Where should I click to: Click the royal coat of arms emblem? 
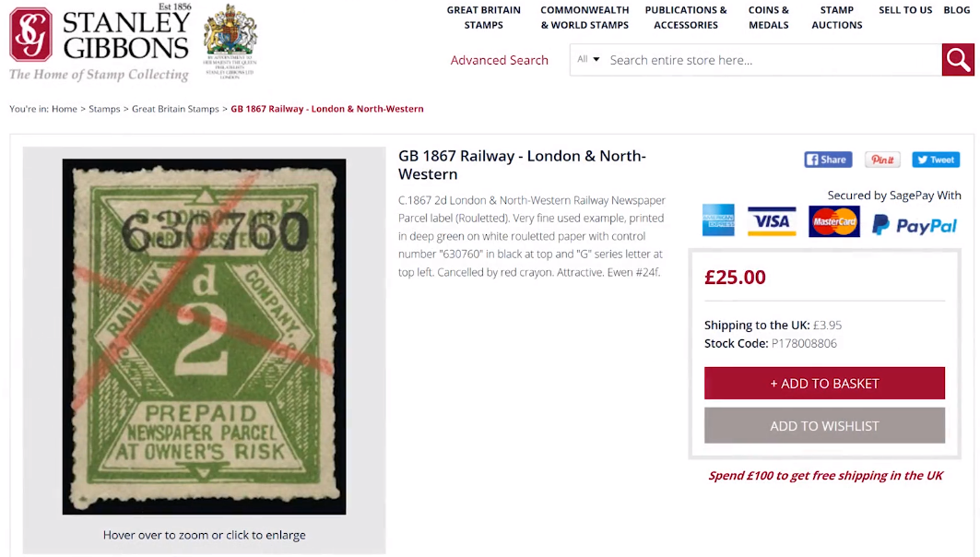click(230, 41)
